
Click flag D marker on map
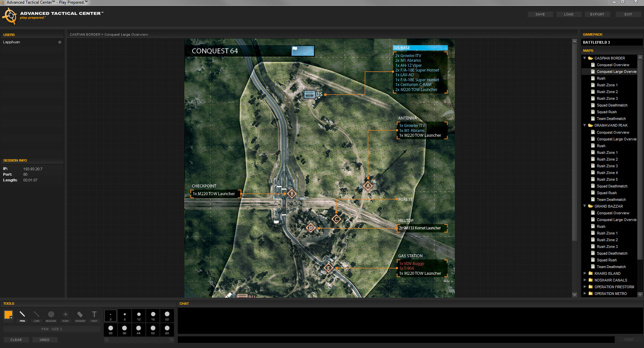pyautogui.click(x=311, y=228)
